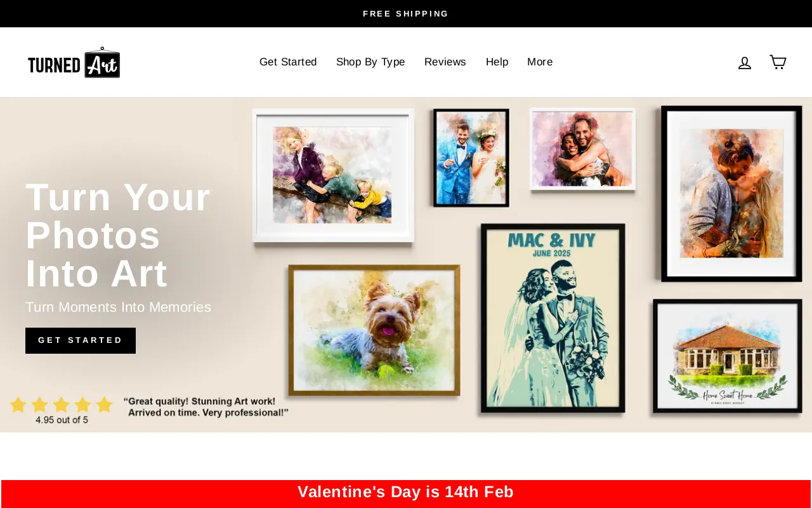The height and width of the screenshot is (508, 812).
Task: Click the FREE SHIPPING announcement bar
Action: coord(406,13)
